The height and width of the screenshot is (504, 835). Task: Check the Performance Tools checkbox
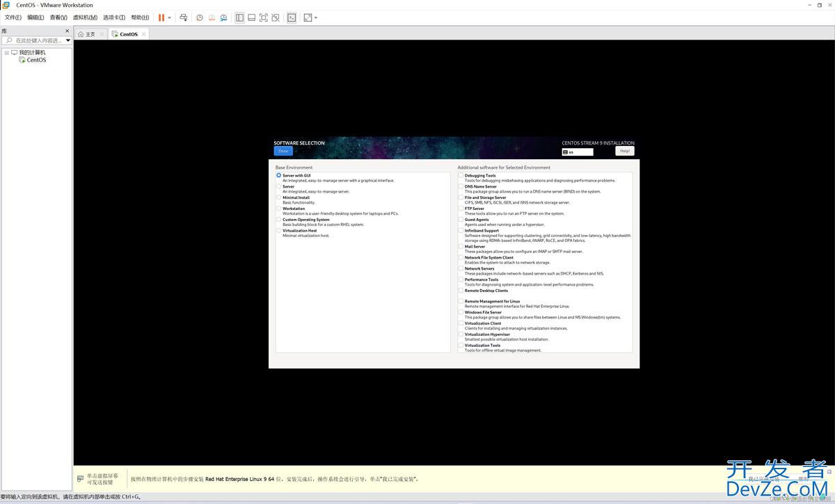tap(461, 280)
